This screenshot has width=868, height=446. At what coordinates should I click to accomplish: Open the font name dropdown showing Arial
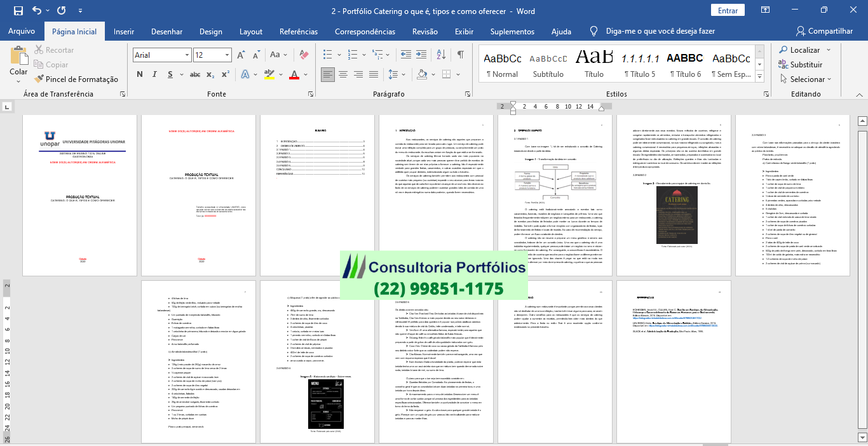click(186, 55)
